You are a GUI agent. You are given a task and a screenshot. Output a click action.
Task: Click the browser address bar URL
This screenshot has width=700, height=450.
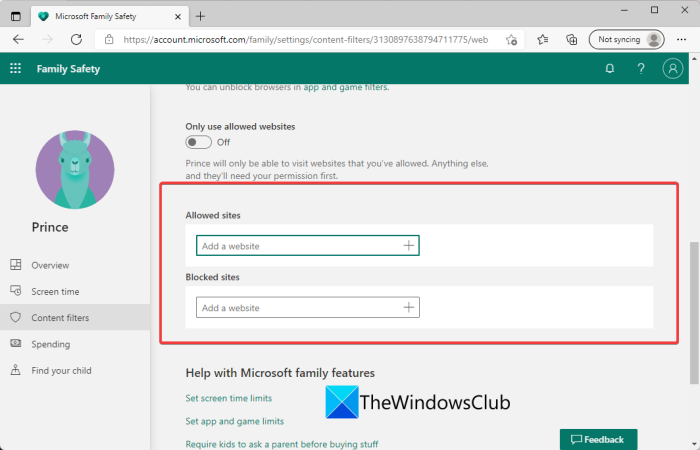click(x=305, y=40)
